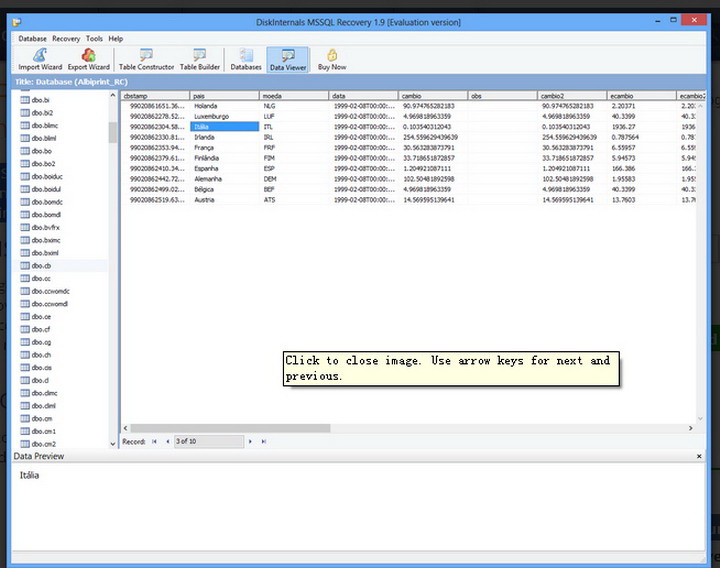Select the dbo.dmc table
The image size is (720, 568).
pyautogui.click(x=45, y=393)
